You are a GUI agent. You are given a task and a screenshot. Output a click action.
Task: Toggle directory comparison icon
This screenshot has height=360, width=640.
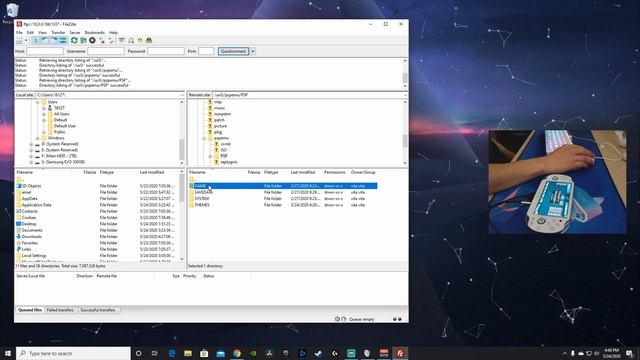131,40
